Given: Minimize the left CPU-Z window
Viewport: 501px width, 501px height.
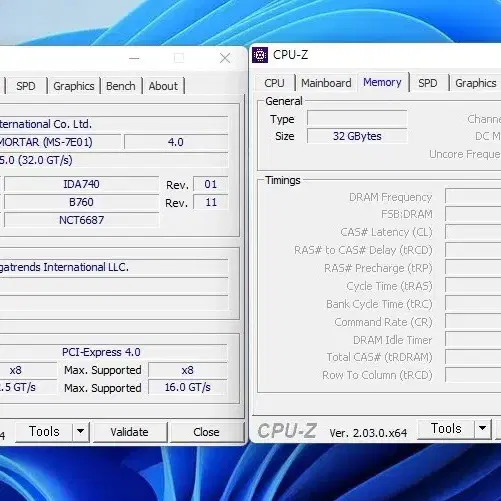Looking at the screenshot, I should (x=134, y=58).
